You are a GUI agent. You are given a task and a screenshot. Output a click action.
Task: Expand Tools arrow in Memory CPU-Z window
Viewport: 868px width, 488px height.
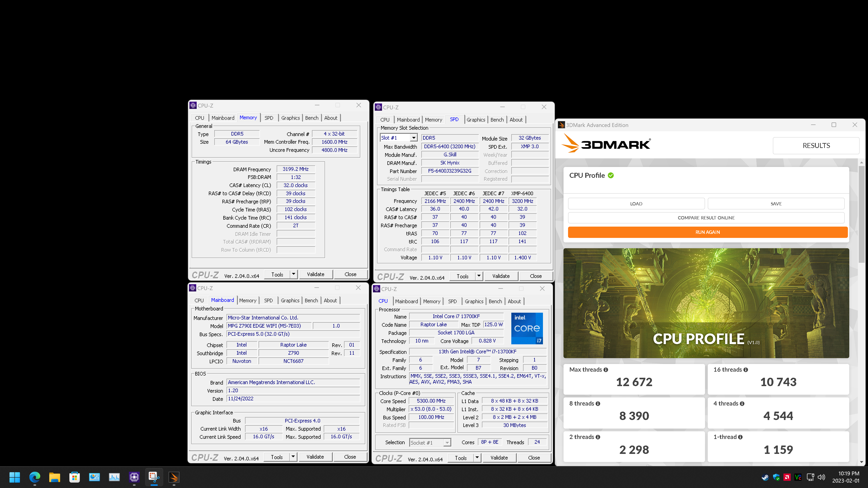pyautogui.click(x=293, y=274)
